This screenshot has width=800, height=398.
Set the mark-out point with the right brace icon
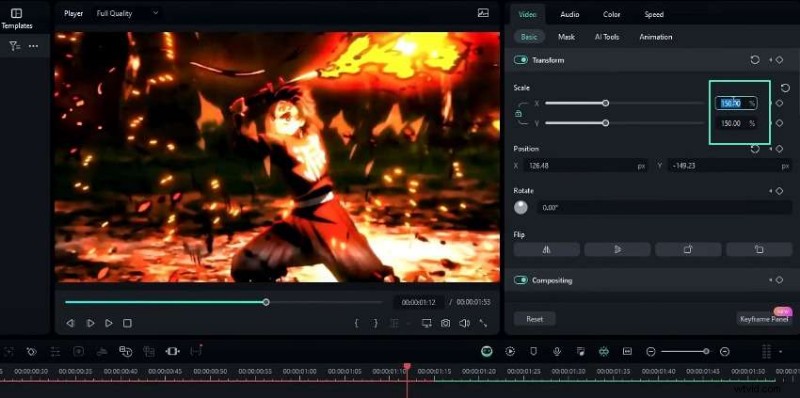point(376,323)
